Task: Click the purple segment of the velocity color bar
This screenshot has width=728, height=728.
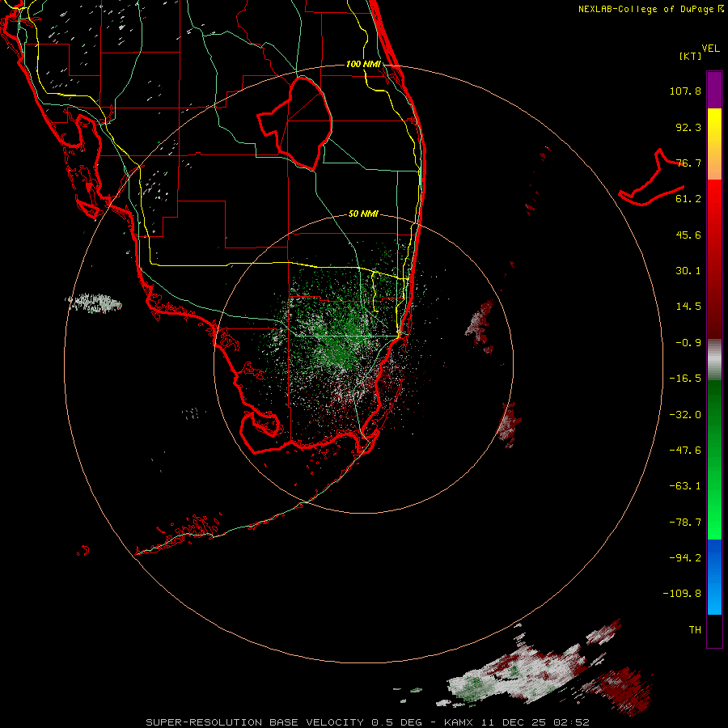Action: click(714, 90)
